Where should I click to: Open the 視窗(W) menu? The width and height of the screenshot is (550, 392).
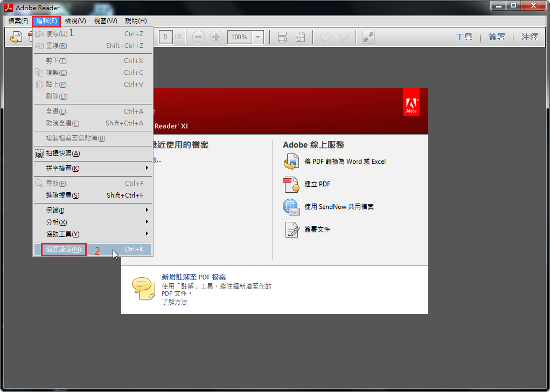point(106,21)
